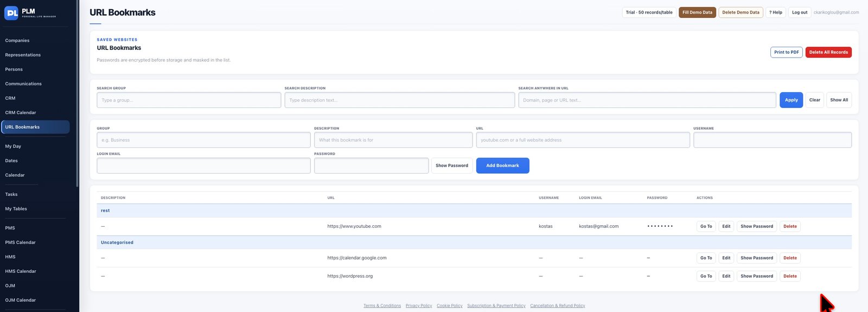Open Representations in the sidebar
868x312 pixels.
click(x=23, y=55)
